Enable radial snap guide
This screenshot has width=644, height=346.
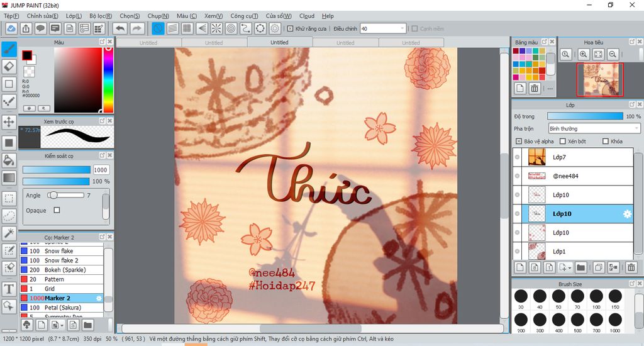216,28
